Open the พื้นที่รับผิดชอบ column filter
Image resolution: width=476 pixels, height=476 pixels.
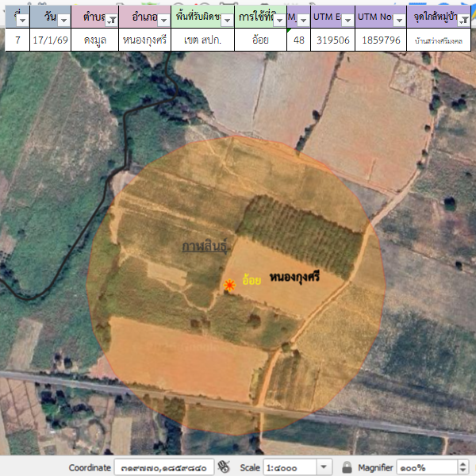[x=227, y=19]
